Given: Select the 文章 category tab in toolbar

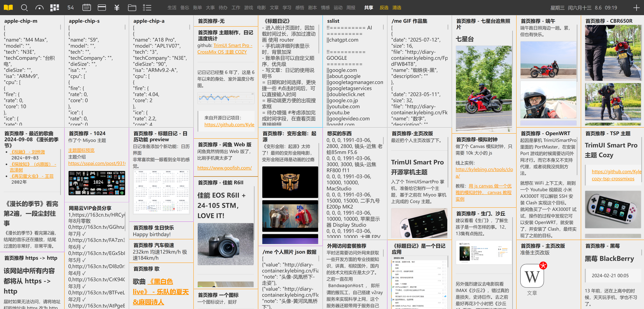Looking at the screenshot, I should 274,8.
